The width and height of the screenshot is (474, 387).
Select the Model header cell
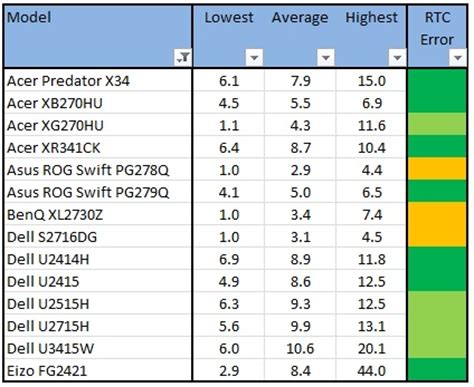tap(98, 36)
